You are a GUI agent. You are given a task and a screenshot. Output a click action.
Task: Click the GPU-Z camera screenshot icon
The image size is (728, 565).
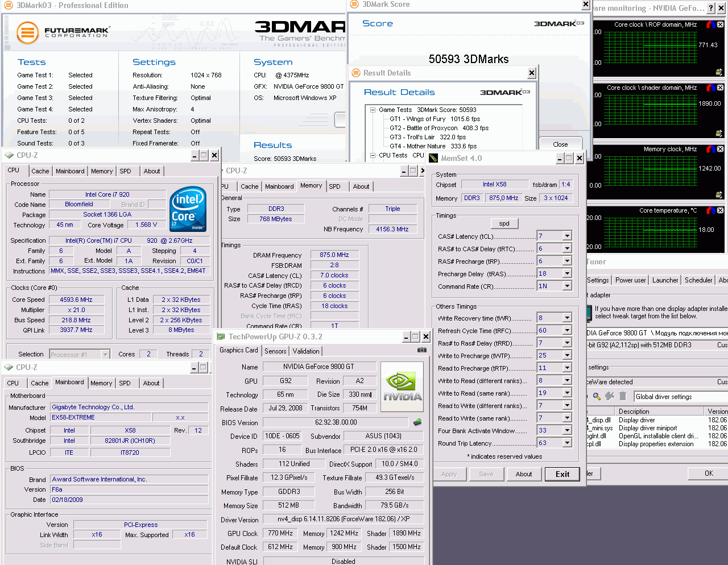click(422, 350)
